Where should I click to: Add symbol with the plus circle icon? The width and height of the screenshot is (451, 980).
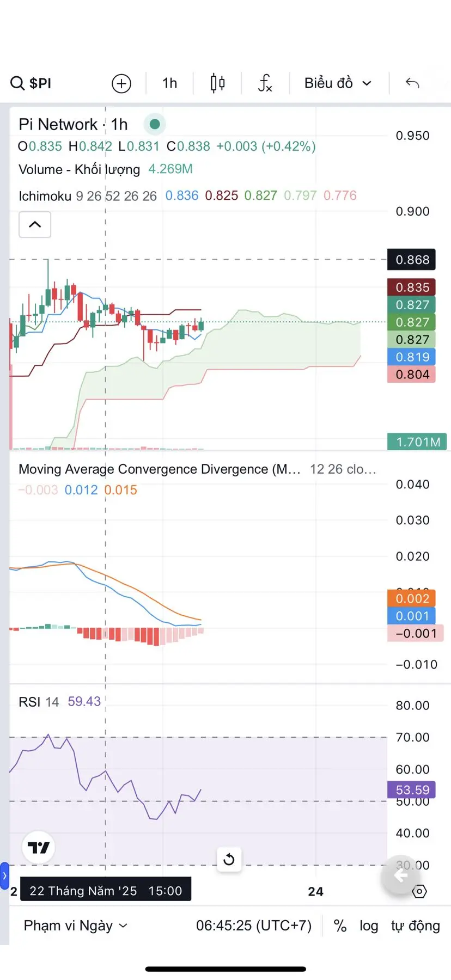click(121, 83)
